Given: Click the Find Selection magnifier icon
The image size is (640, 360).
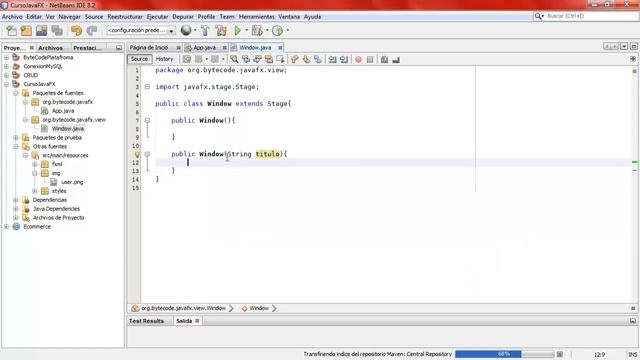Looking at the screenshot, I should tap(234, 59).
